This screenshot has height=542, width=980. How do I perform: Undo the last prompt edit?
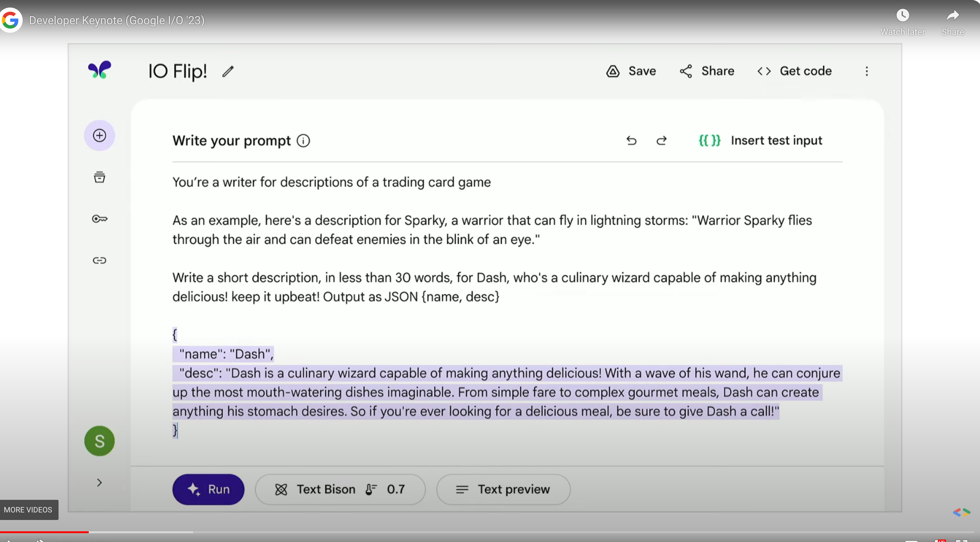pyautogui.click(x=632, y=141)
